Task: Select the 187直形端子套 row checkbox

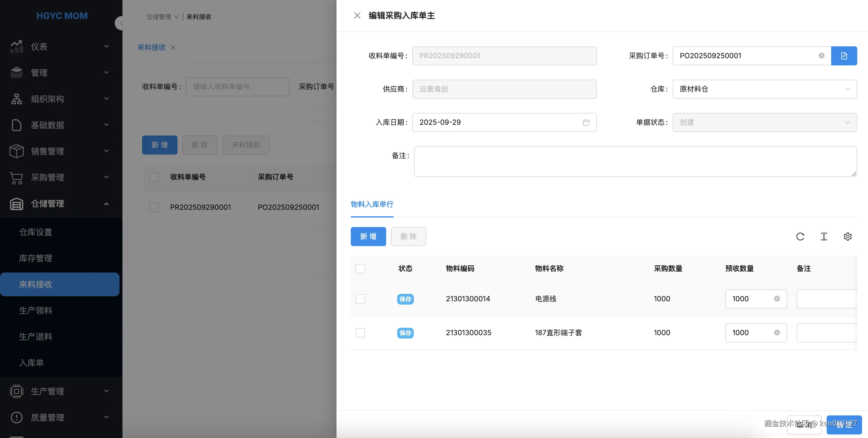Action: click(x=360, y=333)
